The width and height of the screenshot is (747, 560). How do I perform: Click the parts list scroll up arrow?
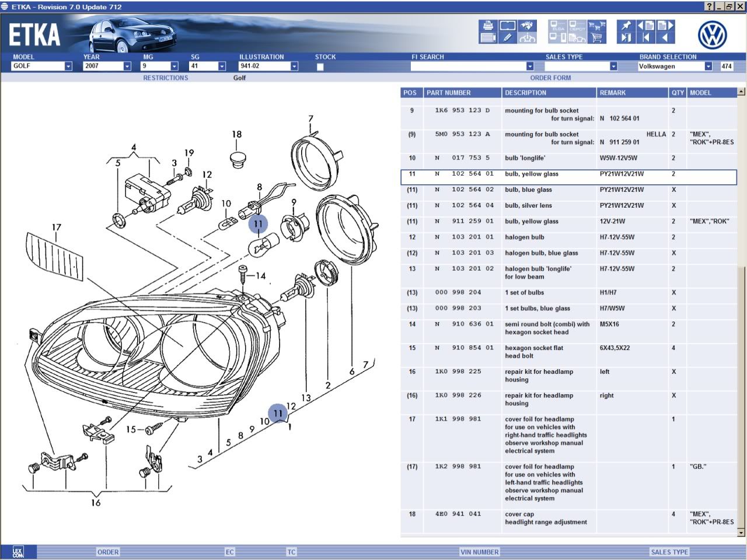741,92
